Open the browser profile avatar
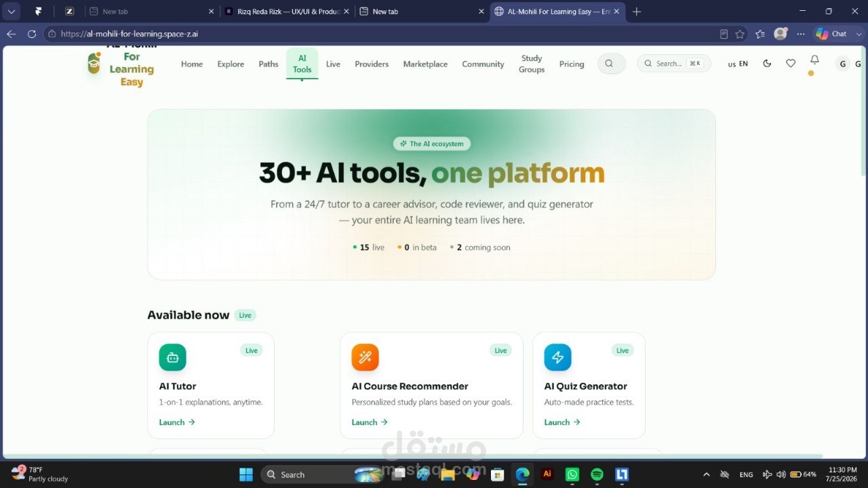 tap(781, 33)
